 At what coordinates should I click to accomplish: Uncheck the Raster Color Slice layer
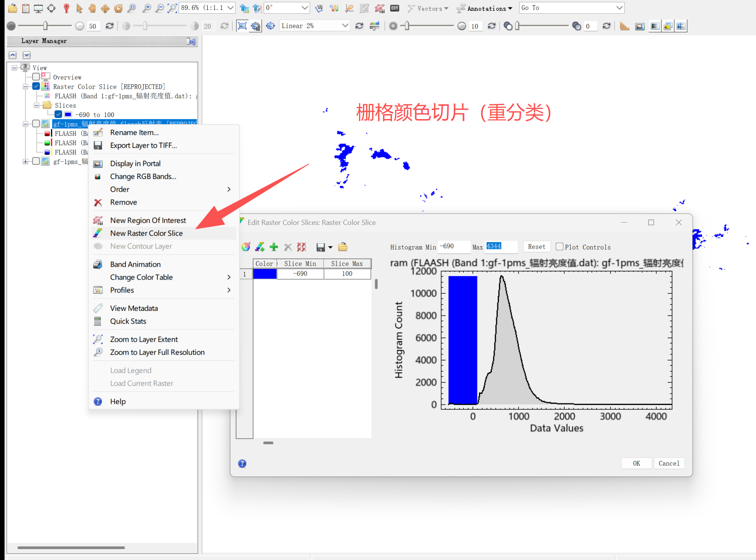pos(36,86)
